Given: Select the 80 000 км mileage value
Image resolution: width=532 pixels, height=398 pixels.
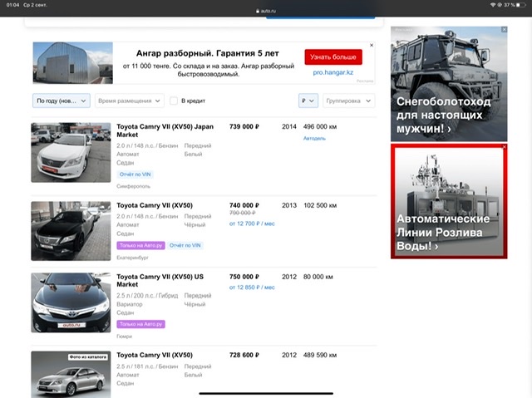Looking at the screenshot, I should click(318, 277).
